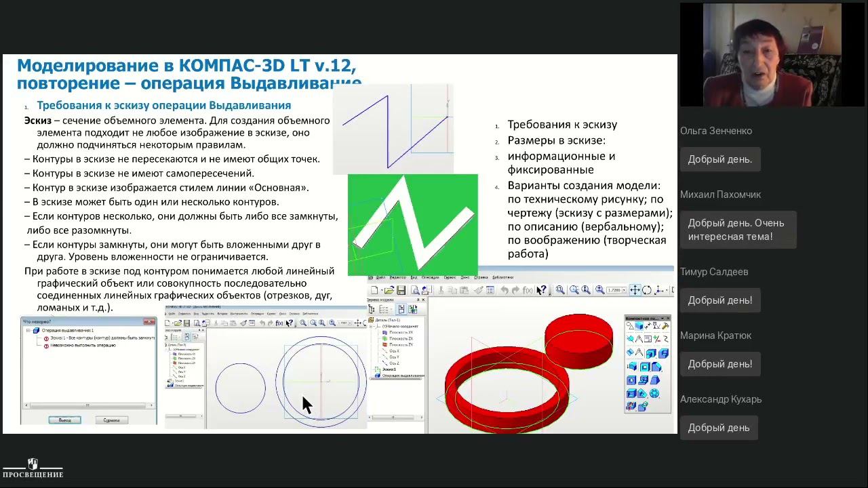Click the horizontal scrollbar in error dialog
868x488 pixels.
(88, 405)
